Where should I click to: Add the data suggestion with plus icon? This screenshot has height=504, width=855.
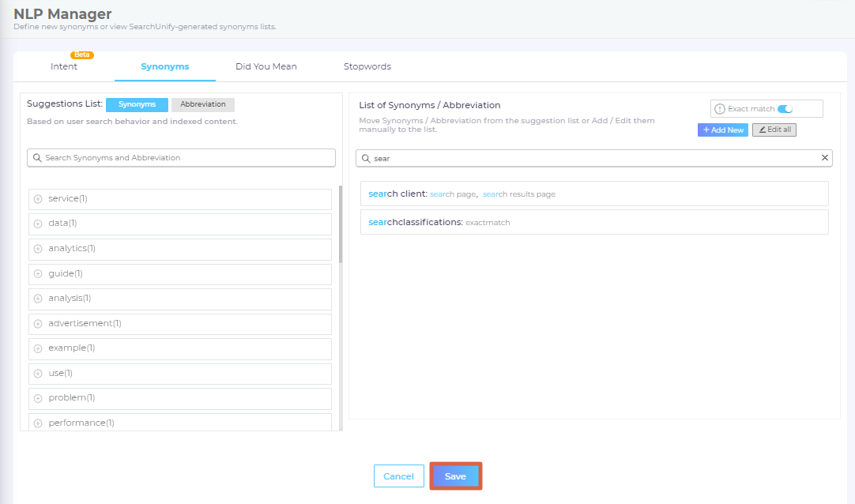click(38, 224)
